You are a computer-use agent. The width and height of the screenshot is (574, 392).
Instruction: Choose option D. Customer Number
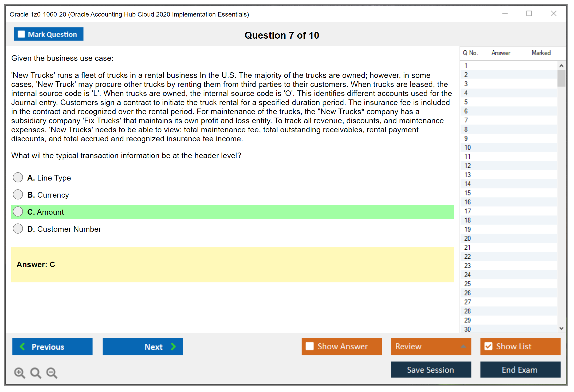[18, 229]
